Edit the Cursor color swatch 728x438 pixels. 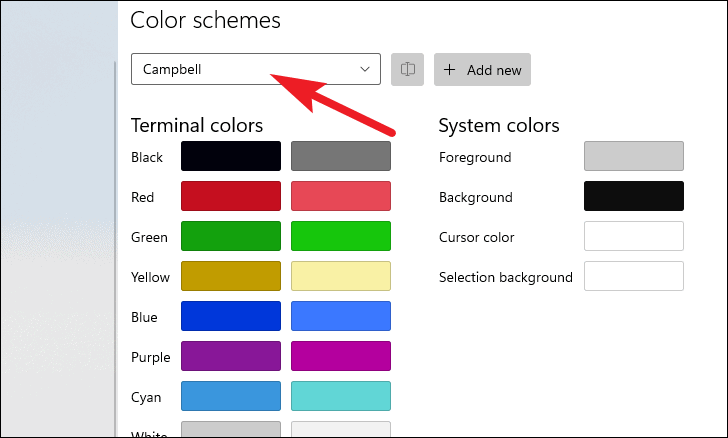[634, 236]
